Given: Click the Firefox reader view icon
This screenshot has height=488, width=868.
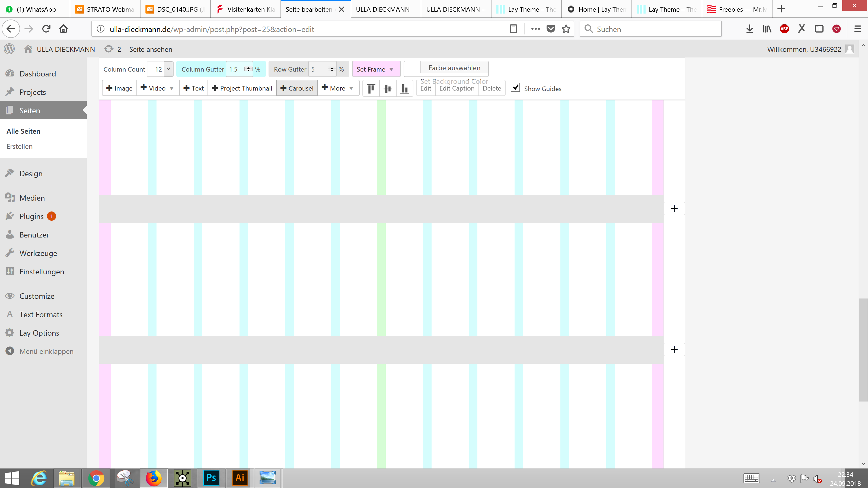Looking at the screenshot, I should (x=513, y=29).
